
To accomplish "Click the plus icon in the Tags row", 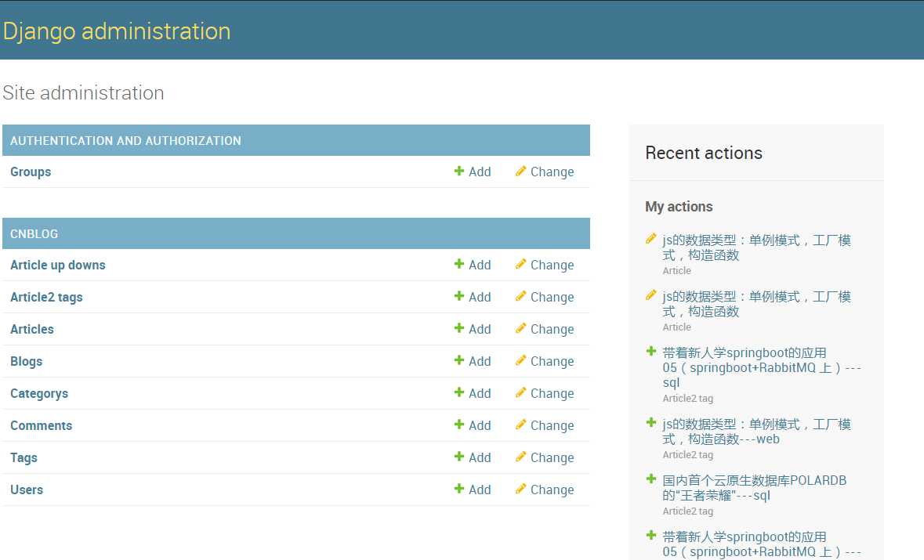I will 459,457.
